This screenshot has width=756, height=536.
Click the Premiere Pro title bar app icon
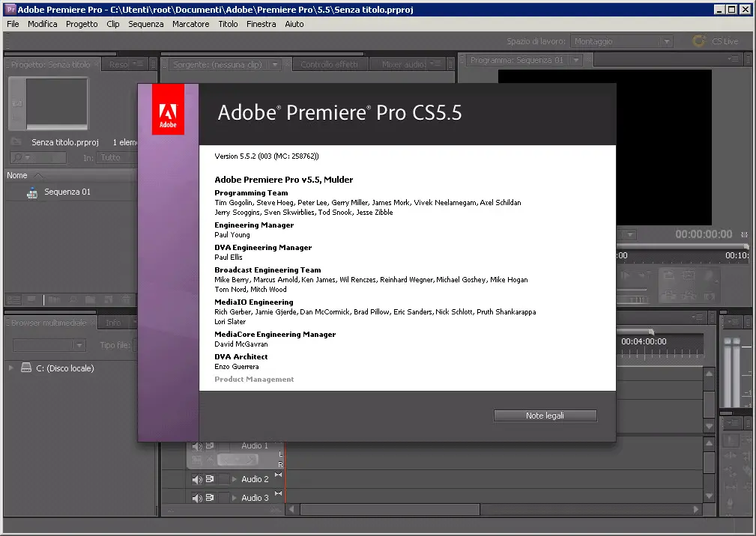coord(10,9)
